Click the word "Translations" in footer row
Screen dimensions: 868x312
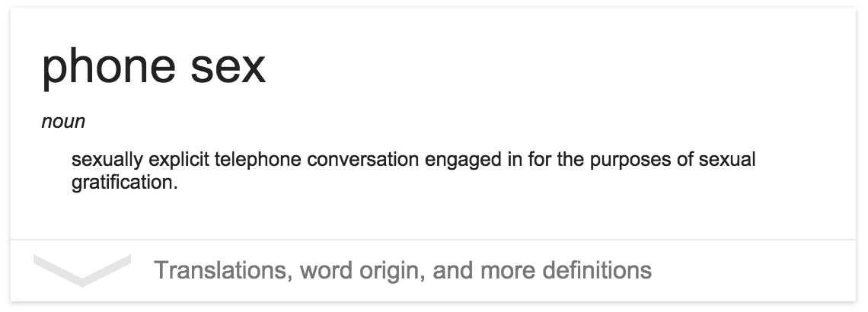(x=223, y=270)
